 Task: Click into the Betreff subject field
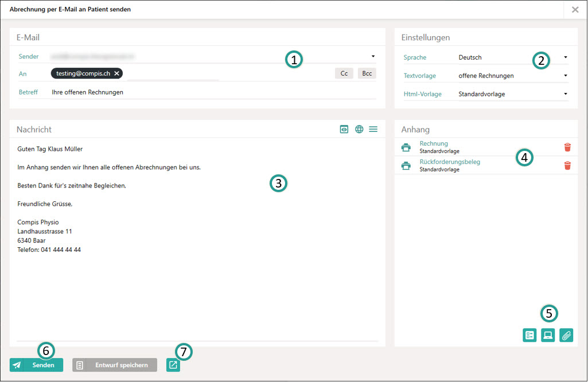(x=214, y=92)
